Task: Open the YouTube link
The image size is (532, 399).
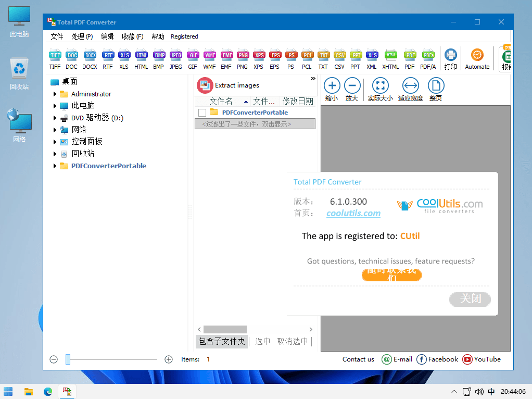Action: [482, 359]
